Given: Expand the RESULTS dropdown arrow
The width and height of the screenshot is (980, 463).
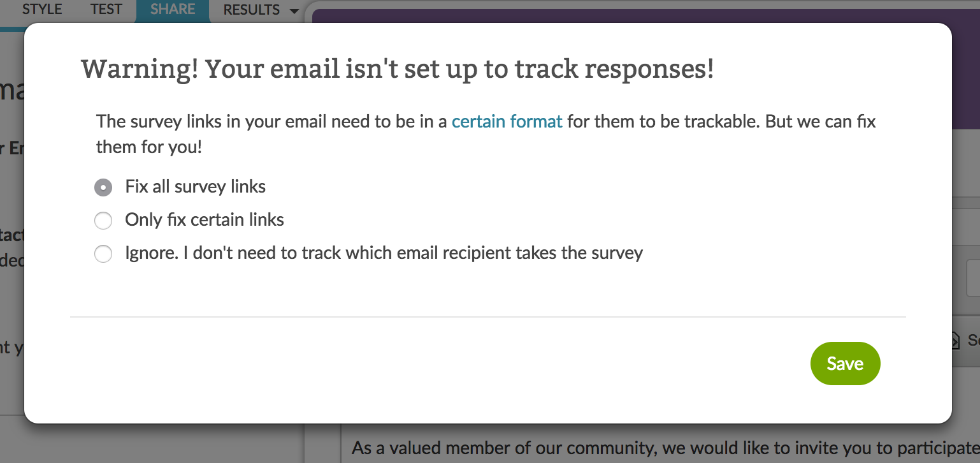Looking at the screenshot, I should pos(293,11).
